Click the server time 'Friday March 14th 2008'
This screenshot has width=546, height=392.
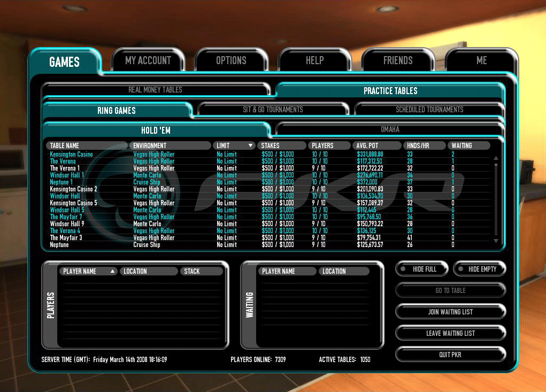[120, 359]
